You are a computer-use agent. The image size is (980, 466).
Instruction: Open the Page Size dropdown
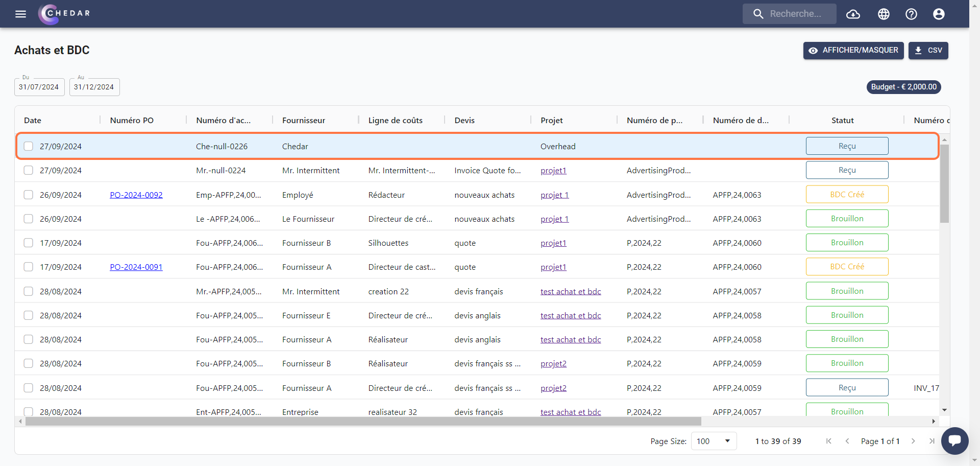[714, 441]
